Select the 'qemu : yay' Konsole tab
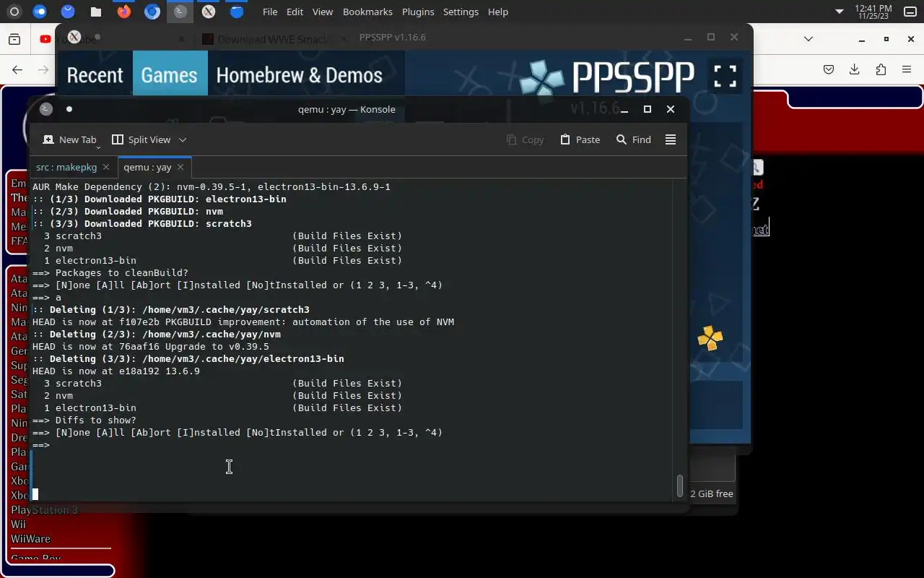Screen dimensions: 924x578 click(147, 167)
